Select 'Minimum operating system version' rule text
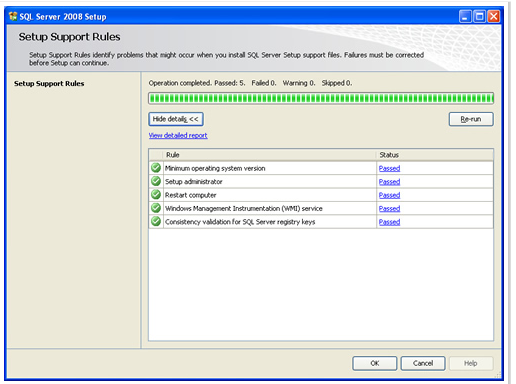Screen dimensions: 516x384 (215, 168)
